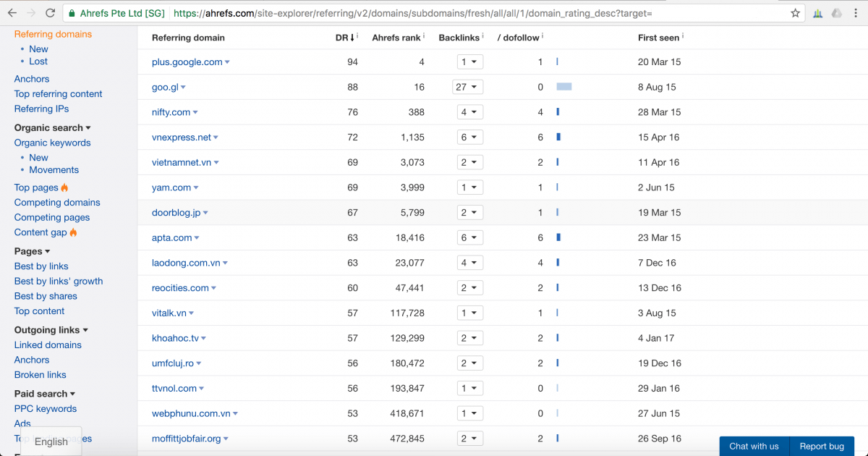The height and width of the screenshot is (456, 868).
Task: Open Lost under Referring domains
Action: [38, 62]
